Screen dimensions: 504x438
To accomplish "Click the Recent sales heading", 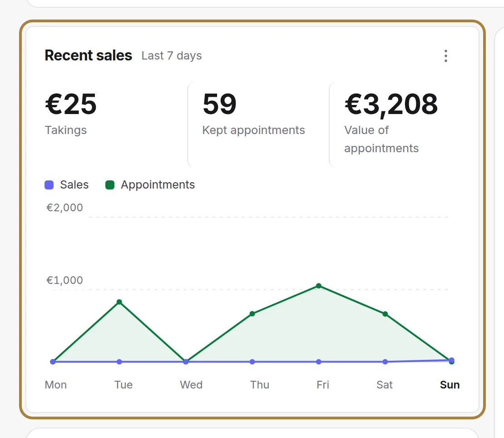I will pyautogui.click(x=89, y=55).
